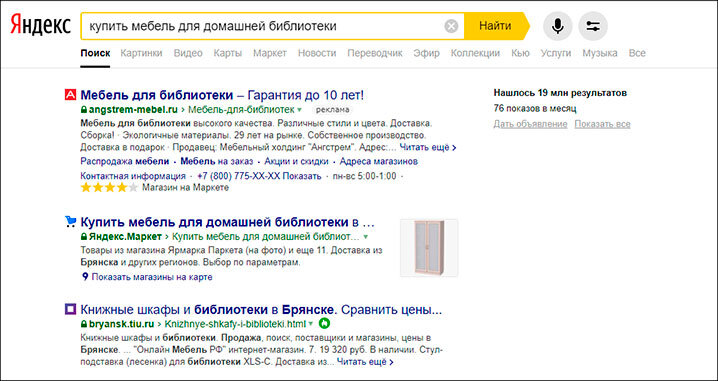Click the пн-вс 5:00-1:00 working hours text
Viewport: 718px width, 381px height.
click(364, 176)
